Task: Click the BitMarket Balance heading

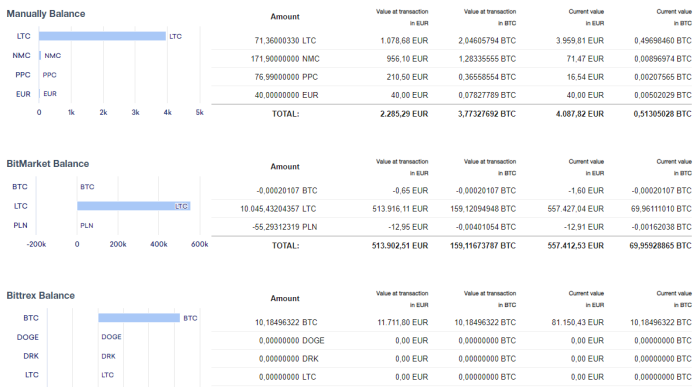Action: click(48, 164)
